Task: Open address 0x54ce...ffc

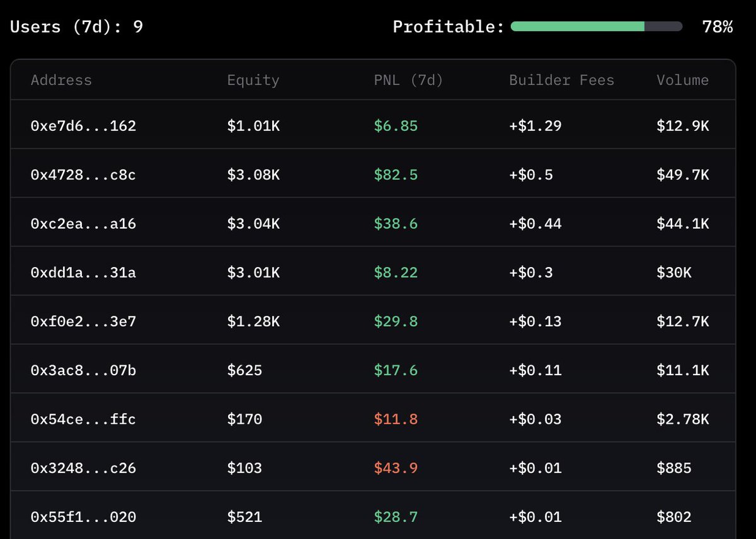Action: tap(83, 419)
